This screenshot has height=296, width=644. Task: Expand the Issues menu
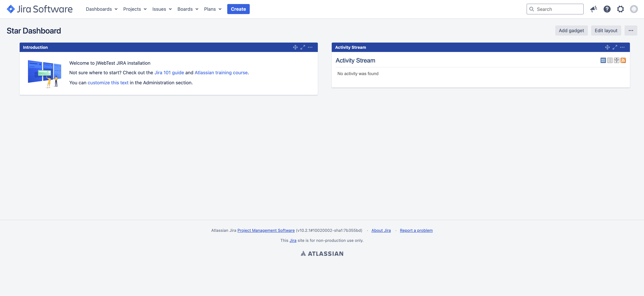click(162, 9)
